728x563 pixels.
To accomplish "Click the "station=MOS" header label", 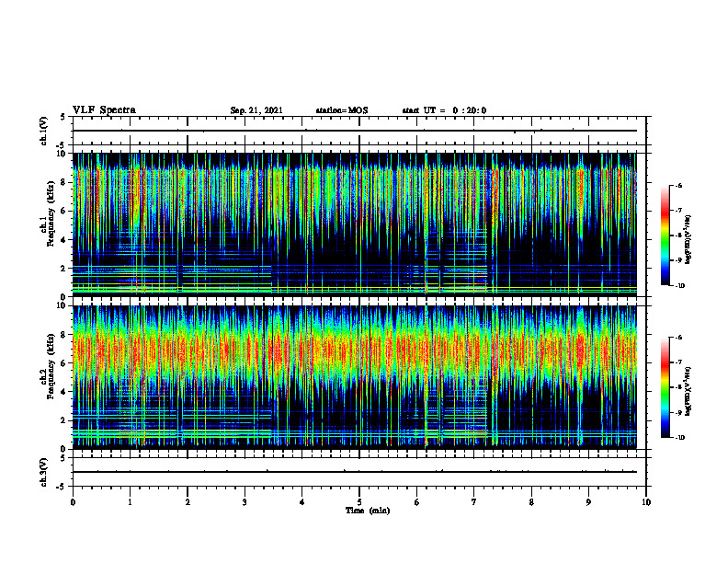I will (x=342, y=110).
